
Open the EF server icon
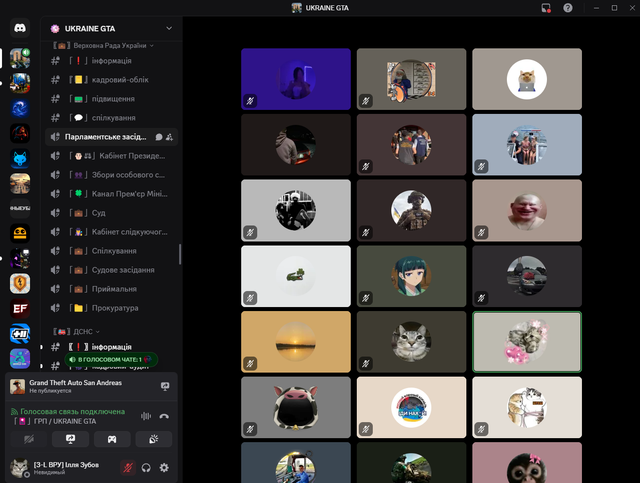pos(20,308)
